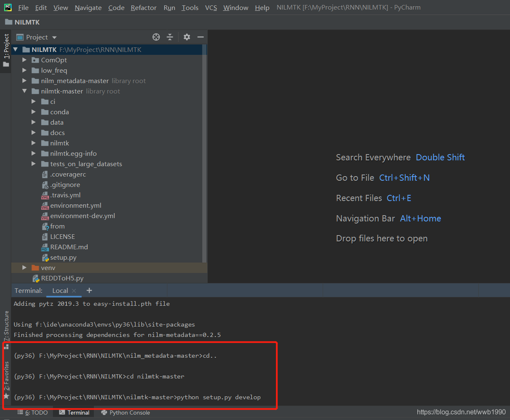Click NILMTK in the navigation bar
The image size is (510, 420).
coord(22,22)
